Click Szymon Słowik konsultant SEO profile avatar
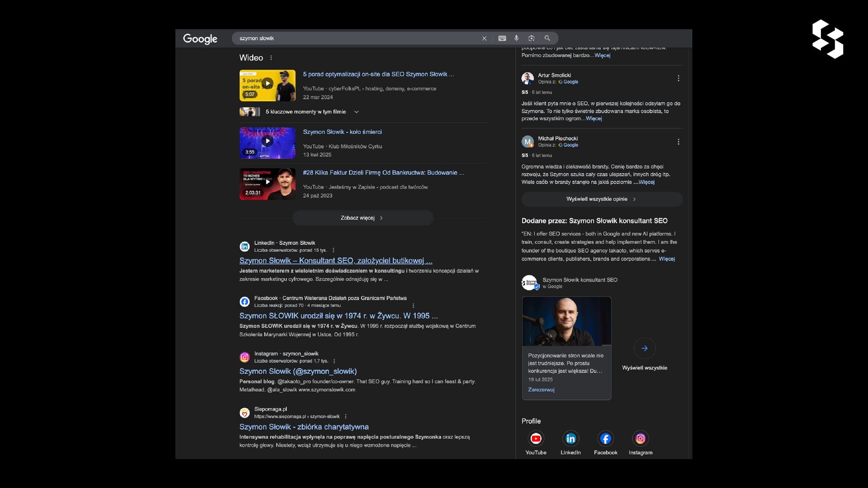 pos(529,283)
